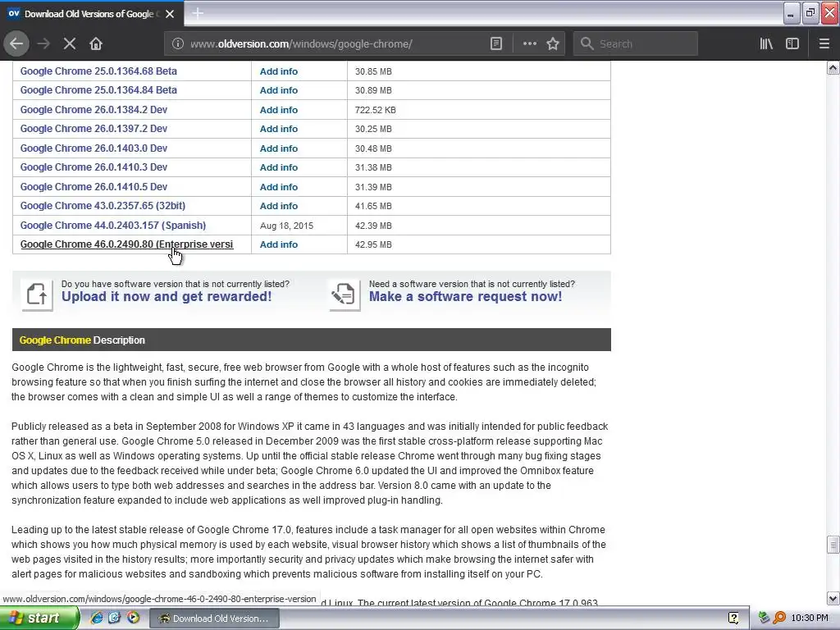Click the page scrollbar up arrow
840x630 pixels.
(833, 68)
